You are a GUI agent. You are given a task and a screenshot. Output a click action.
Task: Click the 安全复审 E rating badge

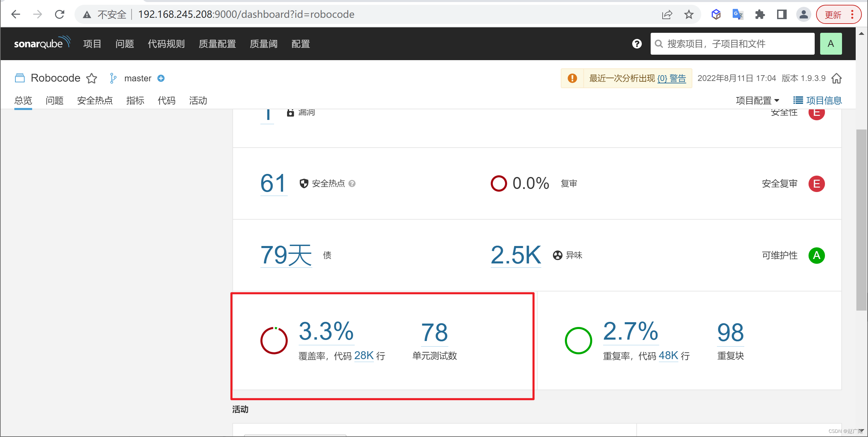click(817, 183)
